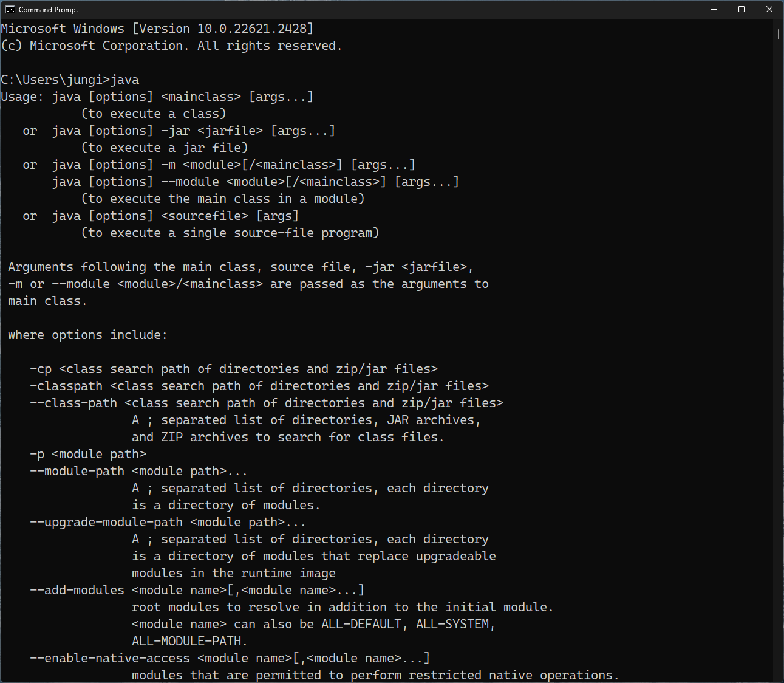
Task: Click the "--class-path <class search path..." option line
Action: pyautogui.click(x=267, y=403)
